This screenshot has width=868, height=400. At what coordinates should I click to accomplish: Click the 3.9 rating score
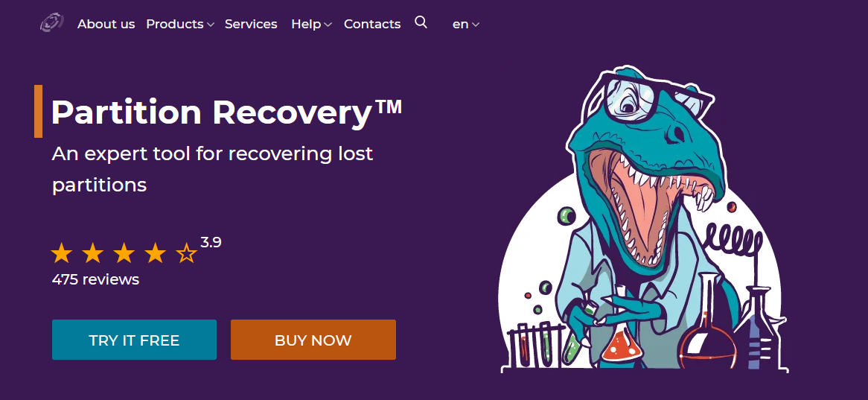pos(211,242)
